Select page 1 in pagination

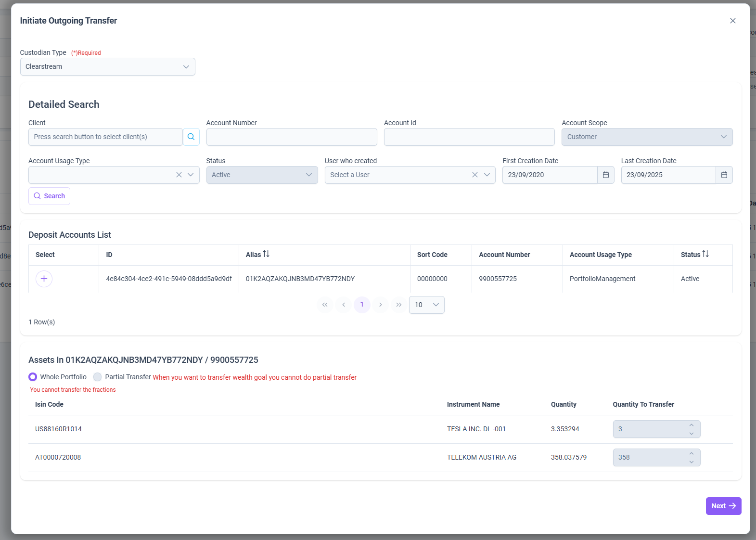click(x=362, y=305)
